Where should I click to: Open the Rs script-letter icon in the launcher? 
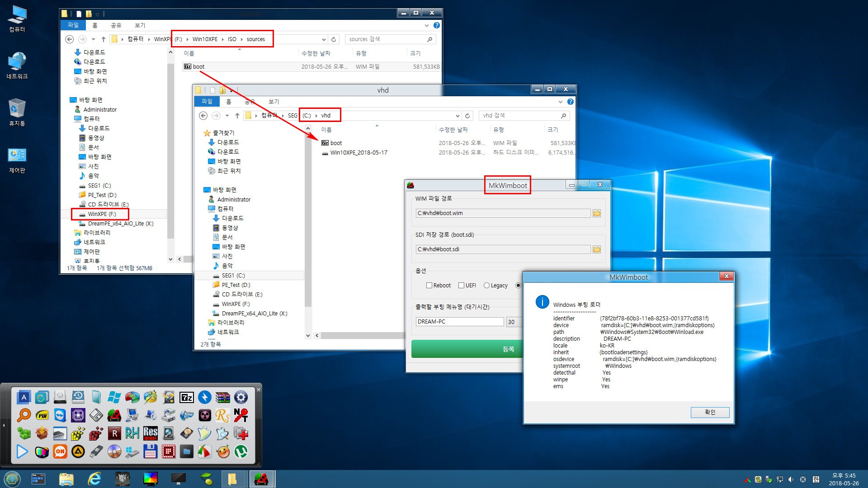click(x=223, y=415)
